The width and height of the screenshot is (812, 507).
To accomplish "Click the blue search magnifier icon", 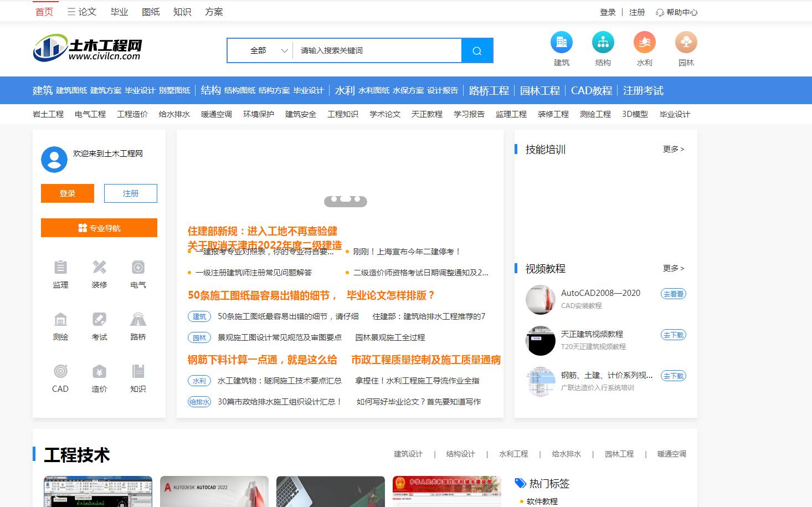I will 477,50.
